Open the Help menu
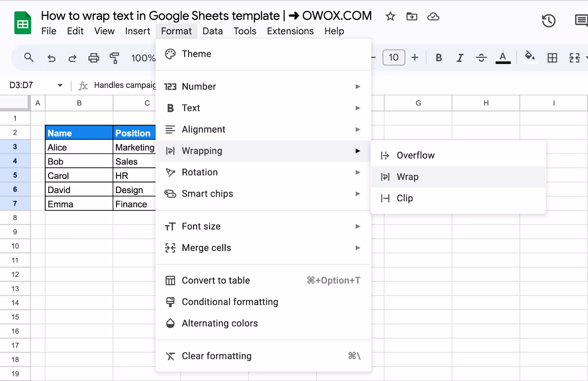The height and width of the screenshot is (381, 588). tap(334, 31)
